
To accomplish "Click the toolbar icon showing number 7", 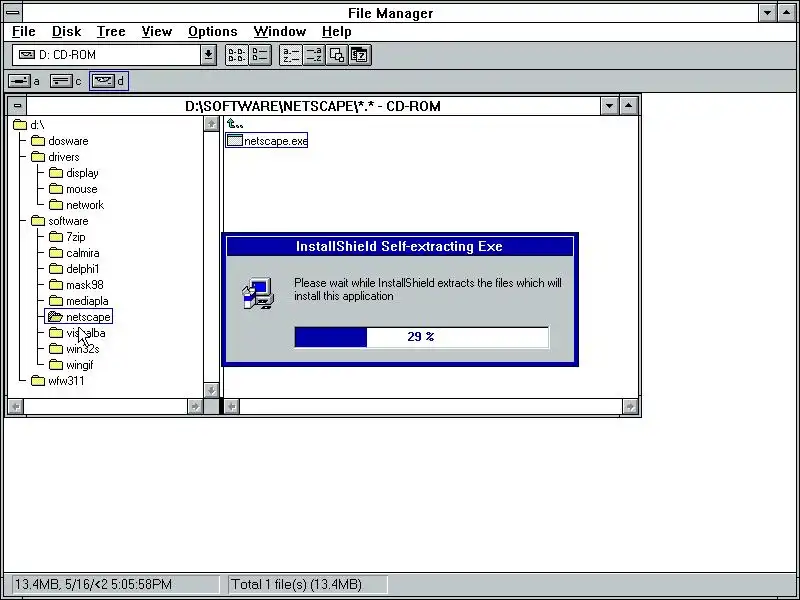I will click(360, 55).
